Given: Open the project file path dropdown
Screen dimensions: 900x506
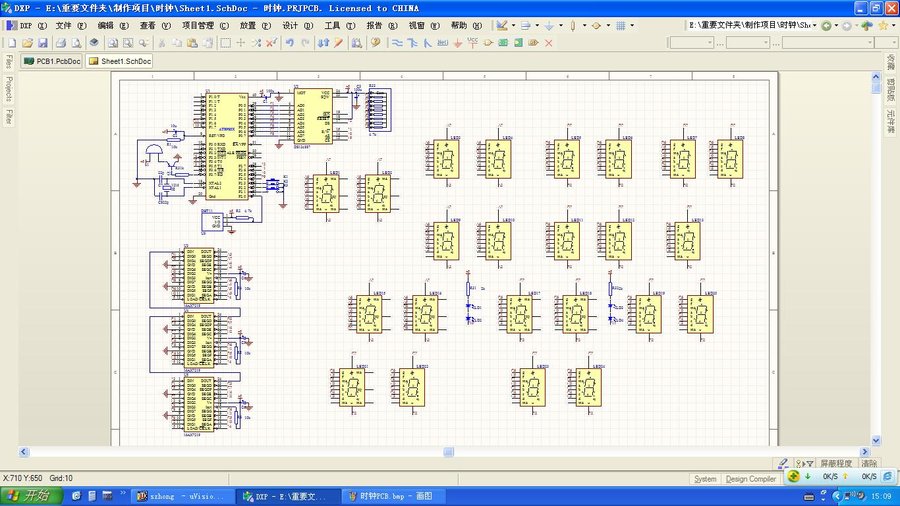Looking at the screenshot, I should tap(813, 25).
